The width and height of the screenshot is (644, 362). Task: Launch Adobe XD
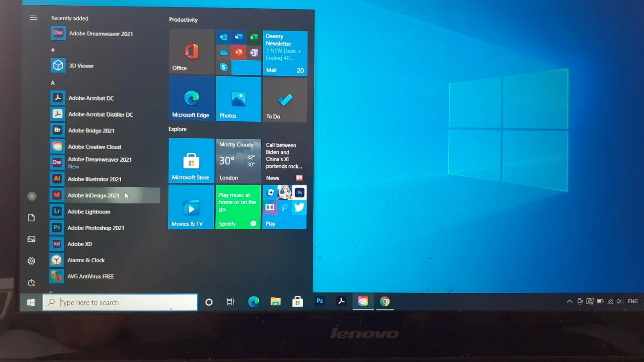pos(105,244)
